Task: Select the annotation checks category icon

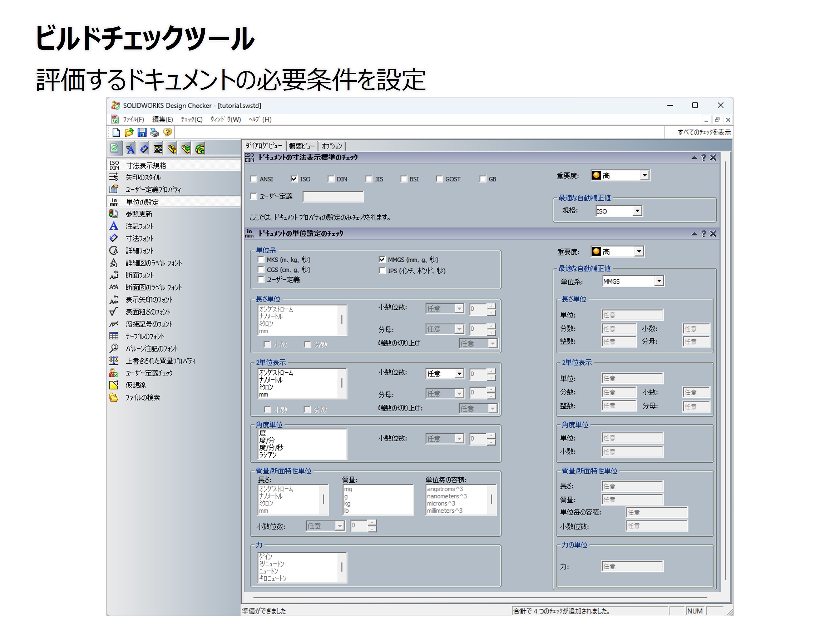Action: pos(130,148)
